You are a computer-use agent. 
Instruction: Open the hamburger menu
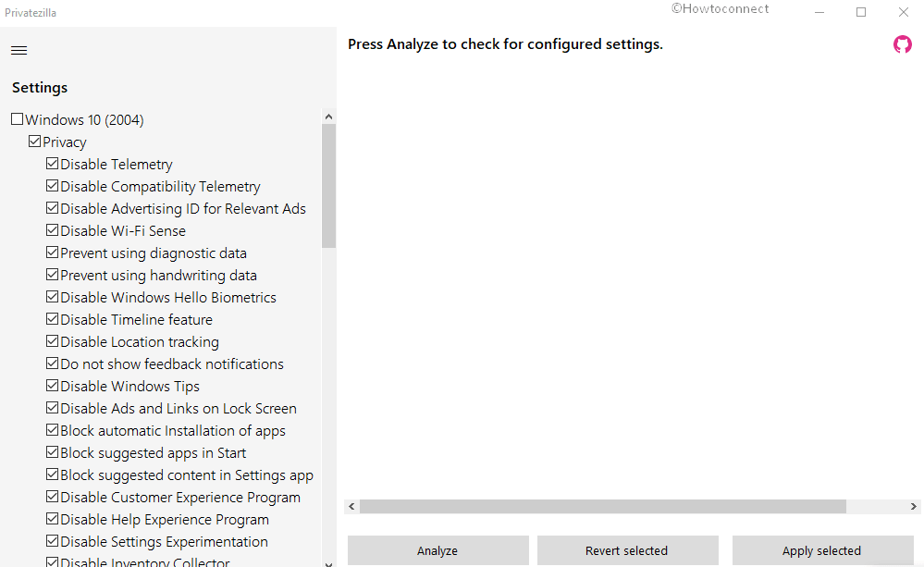tap(18, 50)
